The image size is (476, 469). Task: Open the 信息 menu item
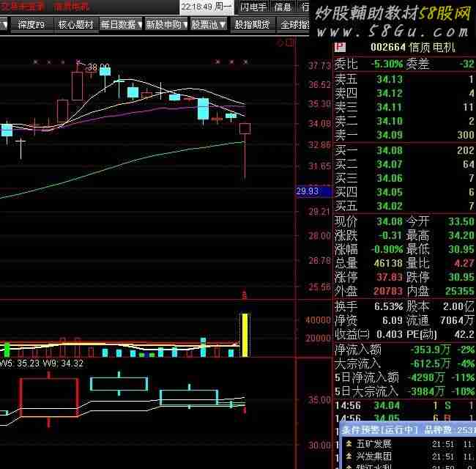283,7
